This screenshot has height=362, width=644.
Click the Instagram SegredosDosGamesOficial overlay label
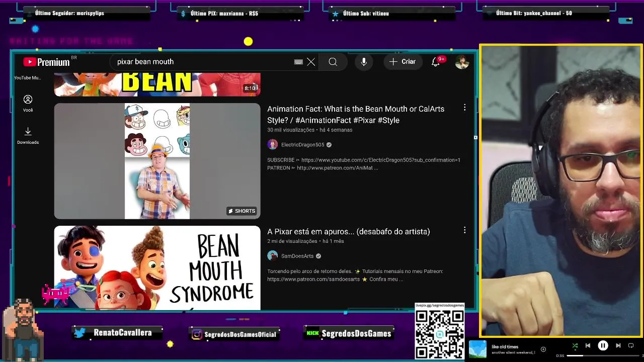point(234,334)
